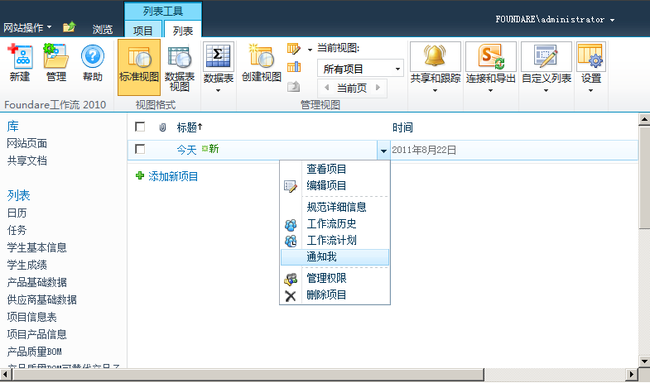Open the 今天 list item link
This screenshot has height=383, width=650.
(x=186, y=150)
